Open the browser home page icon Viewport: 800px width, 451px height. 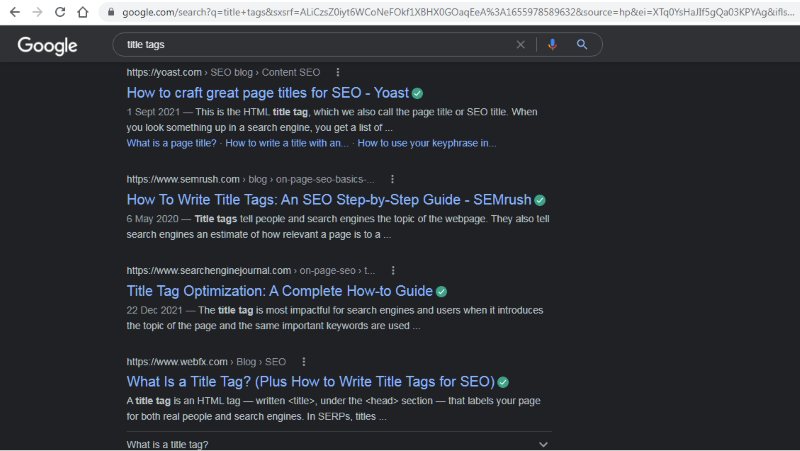(x=83, y=12)
